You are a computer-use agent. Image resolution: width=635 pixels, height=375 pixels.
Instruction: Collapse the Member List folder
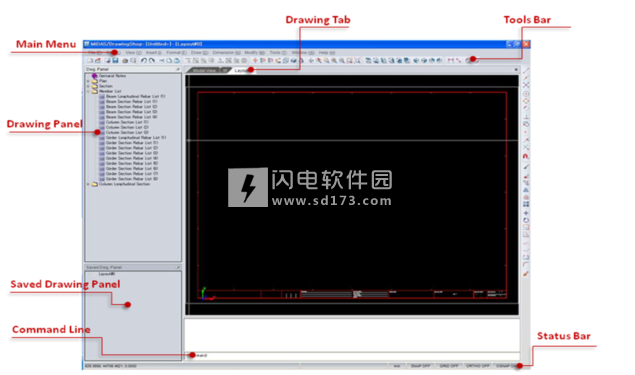pyautogui.click(x=88, y=92)
